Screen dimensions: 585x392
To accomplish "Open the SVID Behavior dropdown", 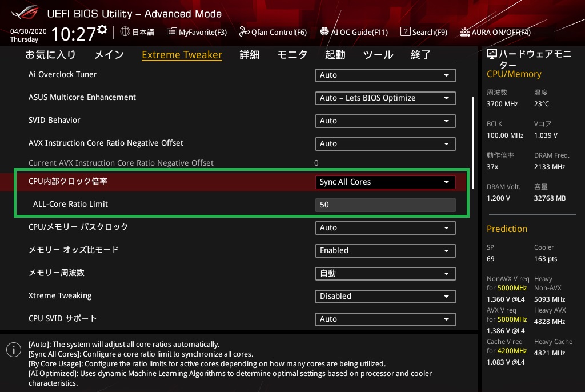I will (x=385, y=121).
